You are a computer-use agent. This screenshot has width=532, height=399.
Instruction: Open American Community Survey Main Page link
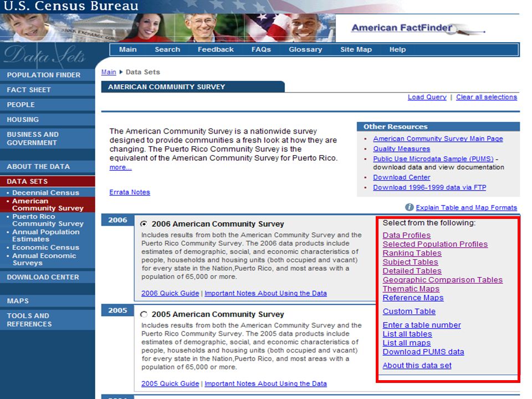point(438,139)
